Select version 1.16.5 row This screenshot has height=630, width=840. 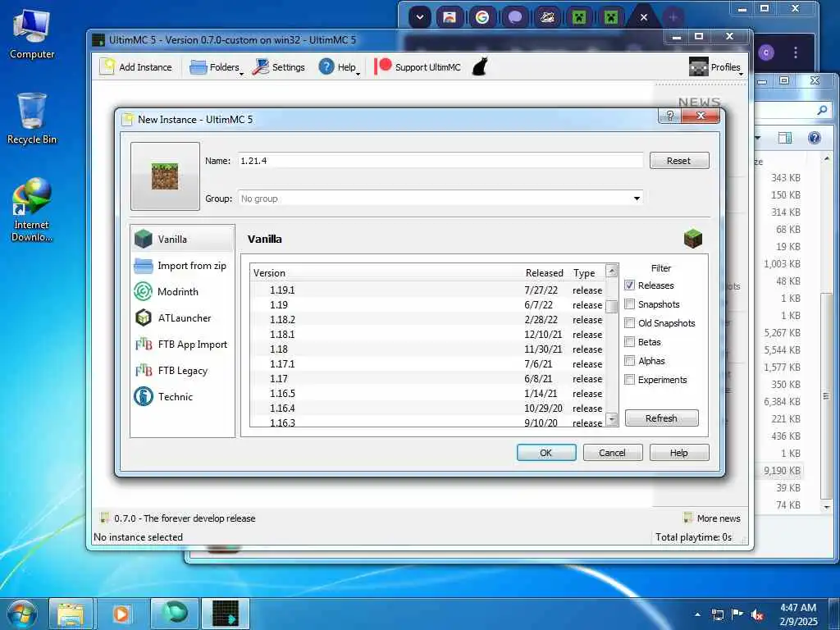coord(428,394)
